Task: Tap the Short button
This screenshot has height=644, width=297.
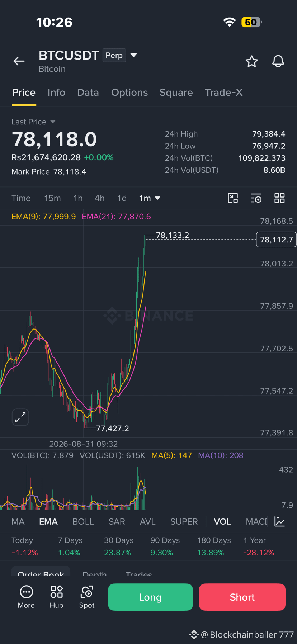Action: 242,597
